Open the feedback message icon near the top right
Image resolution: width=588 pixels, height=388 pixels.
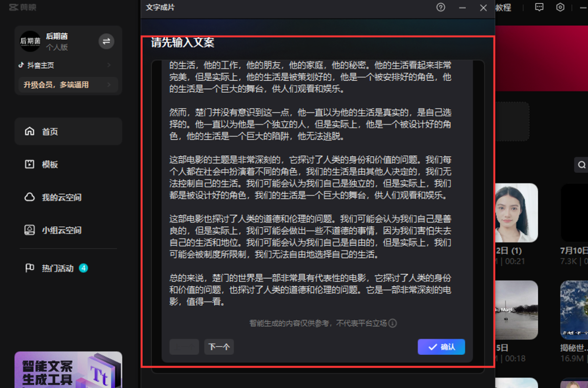(x=539, y=7)
